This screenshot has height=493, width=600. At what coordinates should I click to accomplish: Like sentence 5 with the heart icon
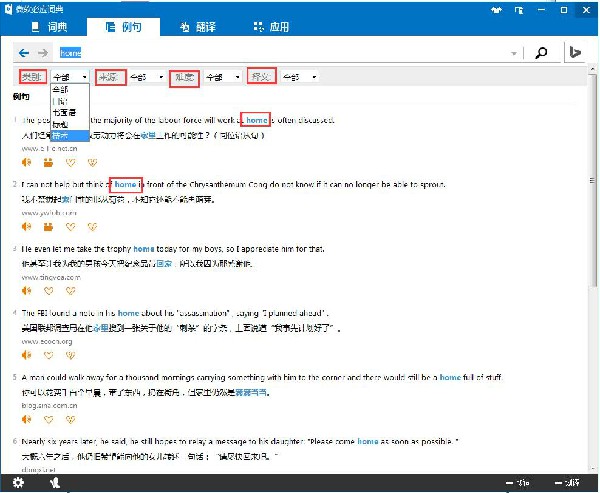[x=48, y=420]
